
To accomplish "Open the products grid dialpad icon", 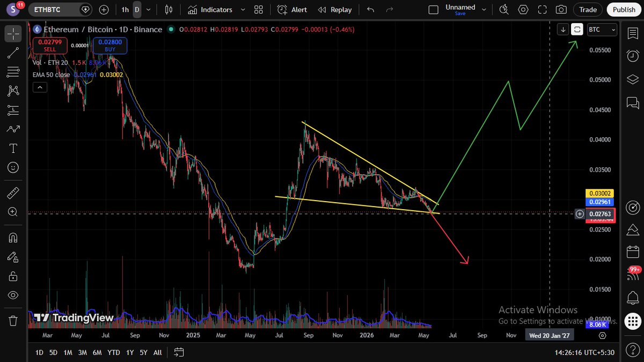I will click(633, 322).
